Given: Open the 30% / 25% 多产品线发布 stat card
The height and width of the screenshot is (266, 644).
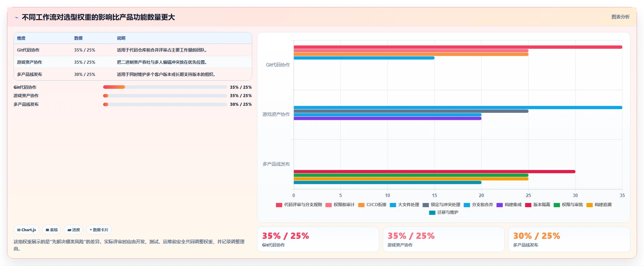Looking at the screenshot, I should pos(569,239).
